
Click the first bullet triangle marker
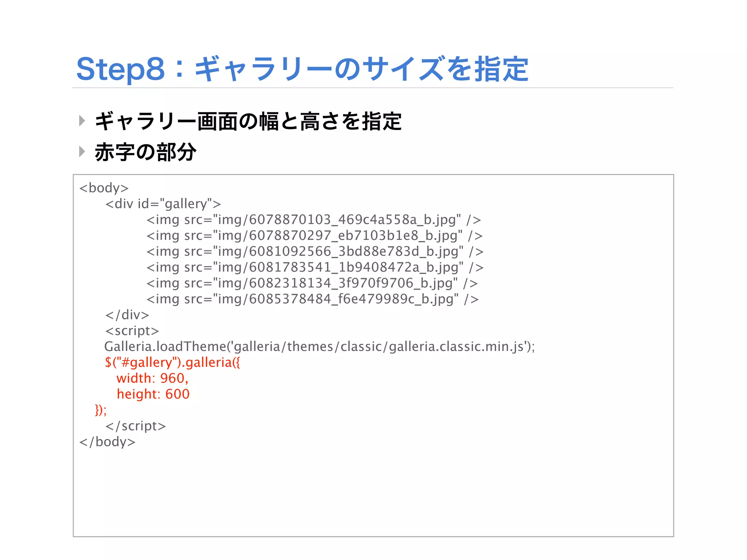(x=82, y=121)
